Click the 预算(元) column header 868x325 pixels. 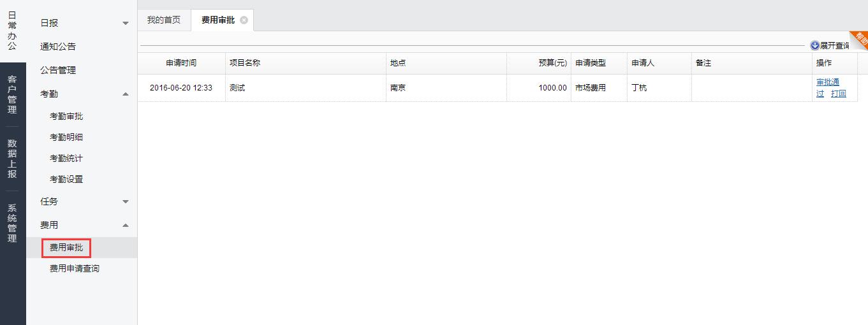[x=552, y=63]
